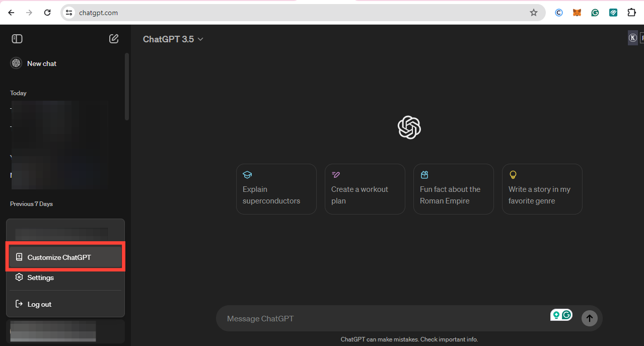The image size is (644, 346).
Task: Open the blue C extension icon
Action: pyautogui.click(x=558, y=13)
